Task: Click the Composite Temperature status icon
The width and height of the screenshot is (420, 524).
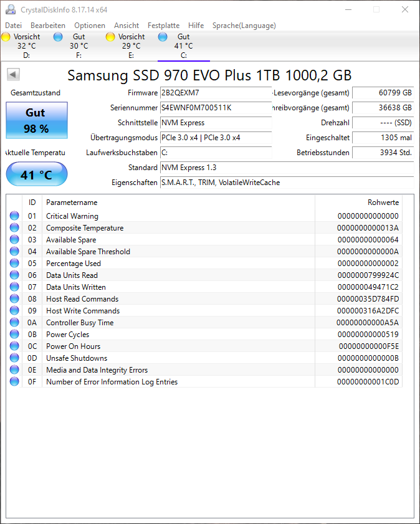Action: tap(14, 227)
